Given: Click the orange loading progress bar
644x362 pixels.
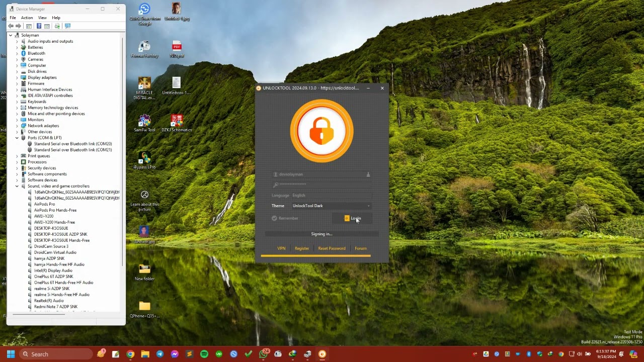Looking at the screenshot, I should click(x=315, y=256).
